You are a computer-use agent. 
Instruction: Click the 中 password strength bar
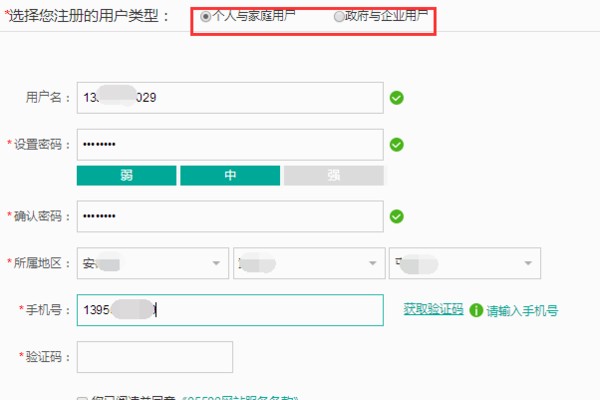tap(230, 176)
